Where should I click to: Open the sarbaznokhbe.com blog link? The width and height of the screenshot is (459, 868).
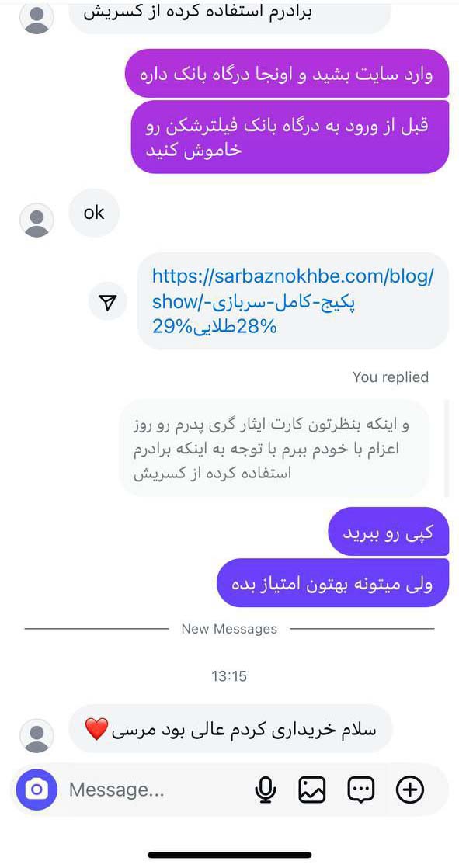(293, 301)
